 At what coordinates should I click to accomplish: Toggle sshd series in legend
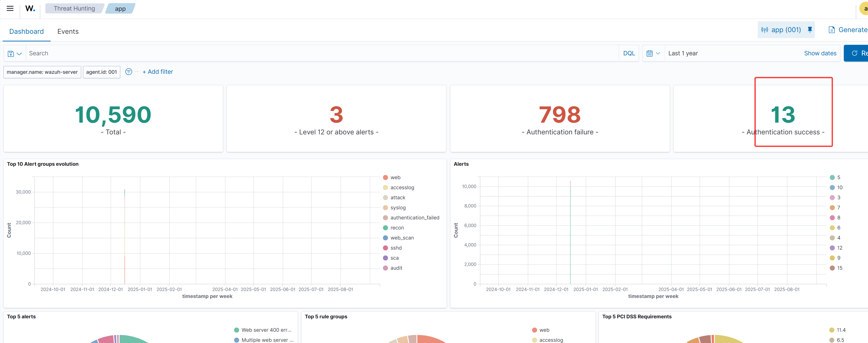pos(396,248)
